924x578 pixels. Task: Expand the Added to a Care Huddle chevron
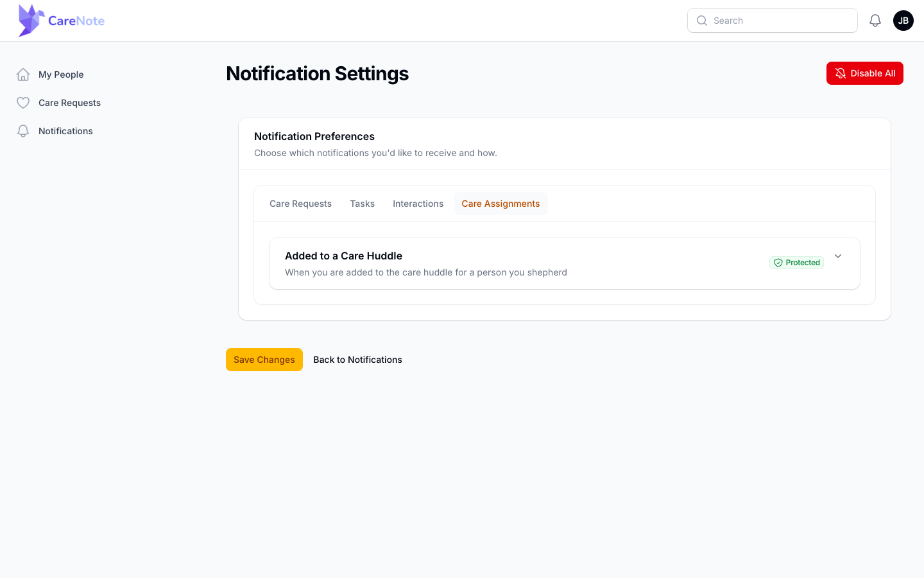pyautogui.click(x=838, y=256)
